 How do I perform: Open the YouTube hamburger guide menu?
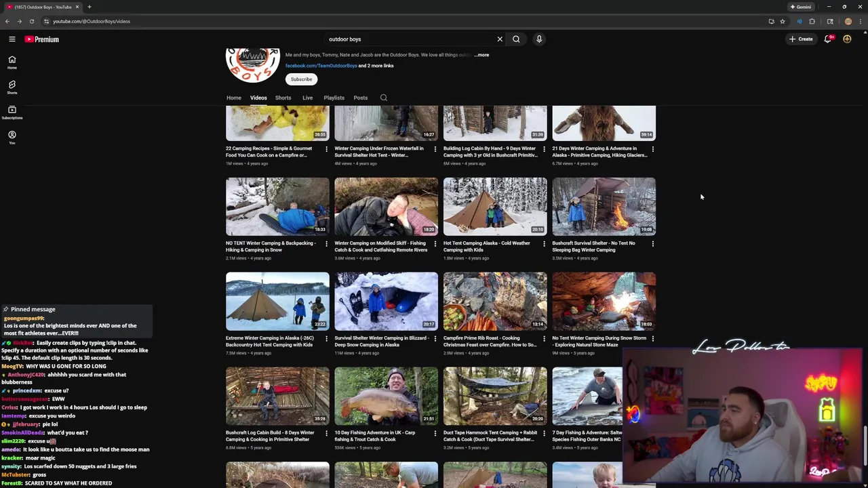click(x=12, y=39)
